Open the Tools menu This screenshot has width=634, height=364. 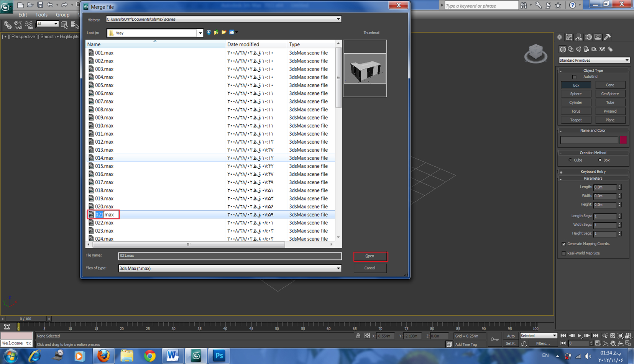click(41, 15)
